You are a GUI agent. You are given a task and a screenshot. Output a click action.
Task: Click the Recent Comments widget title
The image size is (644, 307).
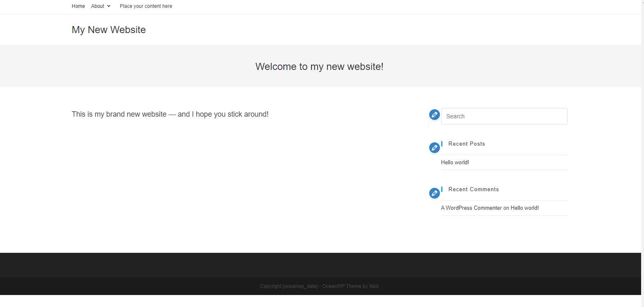[473, 189]
